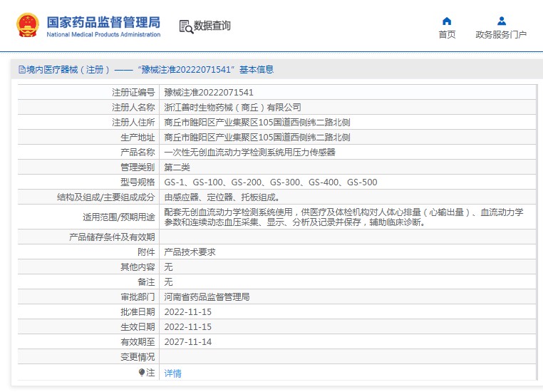Open 政务服务门户 text link

(501, 35)
